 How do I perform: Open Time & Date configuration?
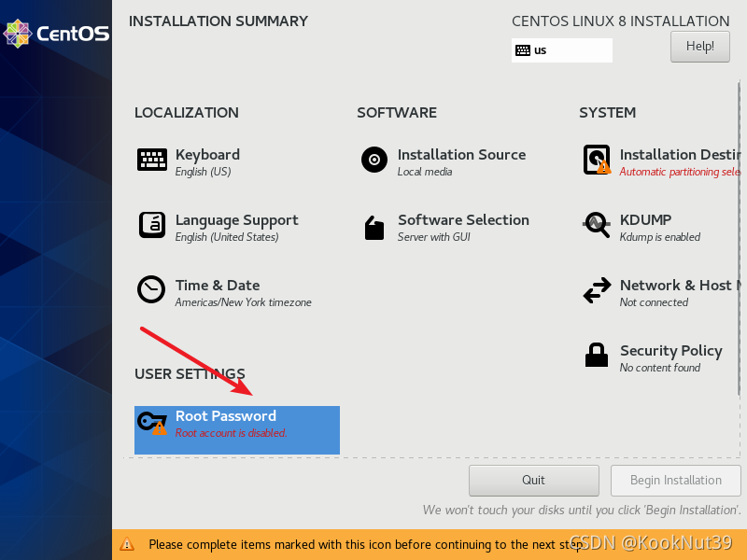218,286
